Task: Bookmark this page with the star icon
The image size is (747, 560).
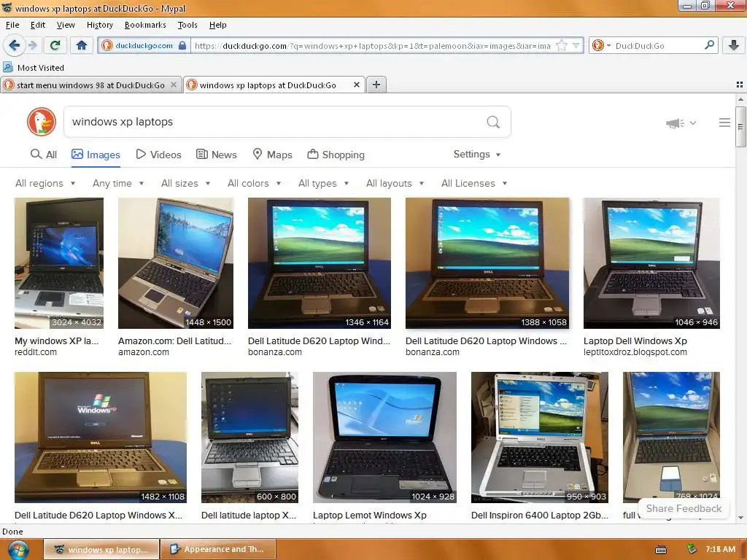Action: tap(562, 46)
